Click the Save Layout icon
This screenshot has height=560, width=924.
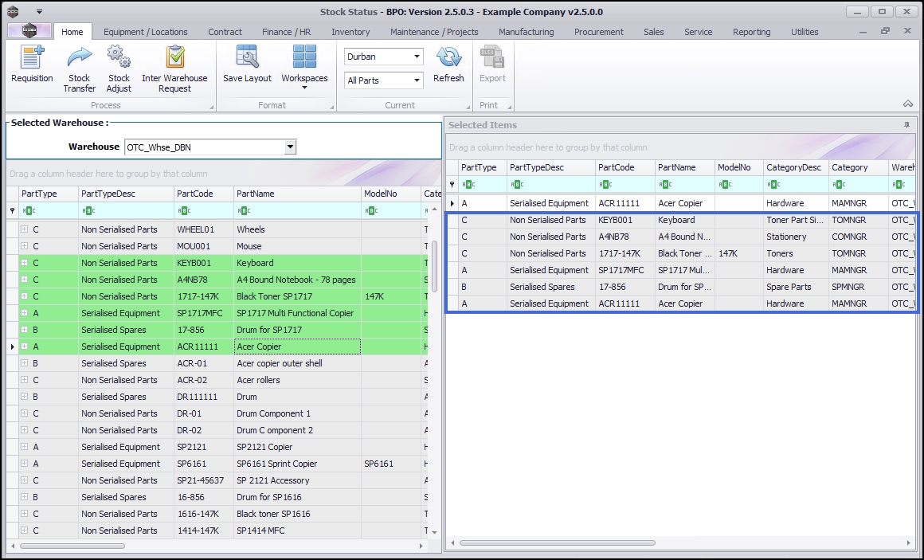pyautogui.click(x=247, y=57)
